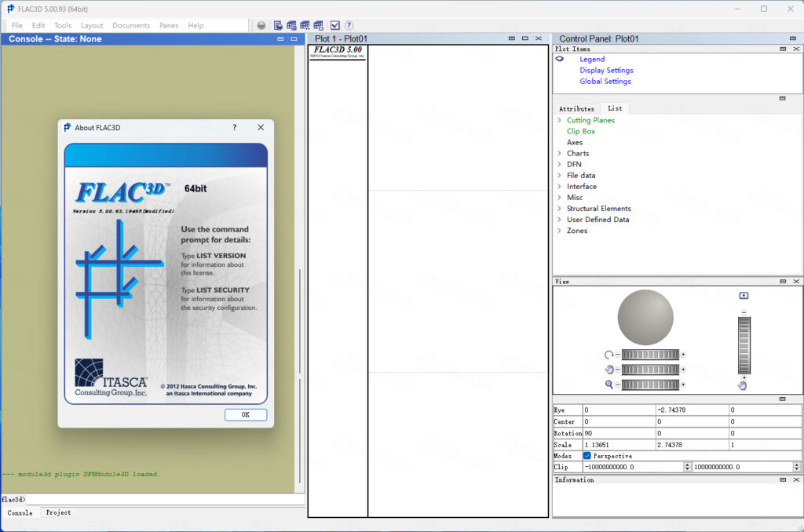The width and height of the screenshot is (804, 532).
Task: Open the Edit menu
Action: 38,25
